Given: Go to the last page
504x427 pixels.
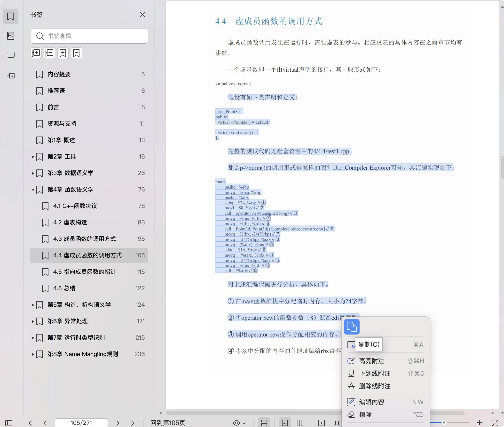Looking at the screenshot, I should (133, 423).
